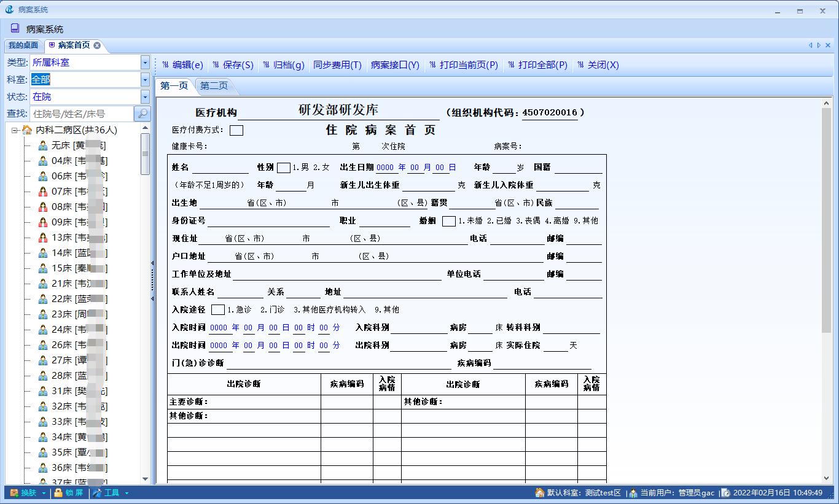Click the form's vertical scrollbar thumb
839x504 pixels.
pos(826,221)
